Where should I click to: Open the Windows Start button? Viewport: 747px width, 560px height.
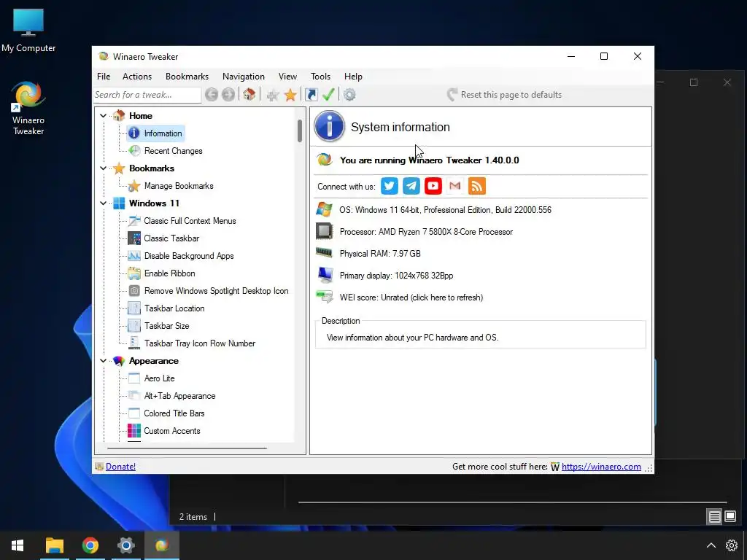18,545
